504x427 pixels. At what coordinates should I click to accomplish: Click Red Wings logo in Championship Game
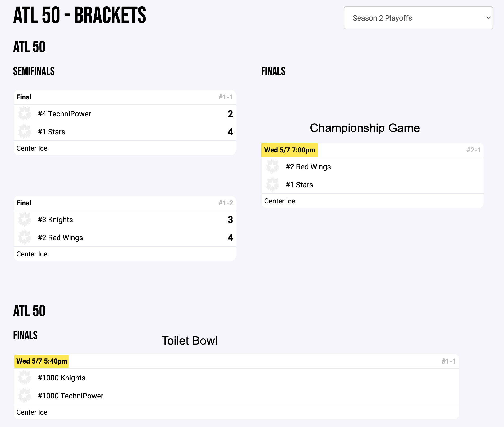[x=272, y=167]
